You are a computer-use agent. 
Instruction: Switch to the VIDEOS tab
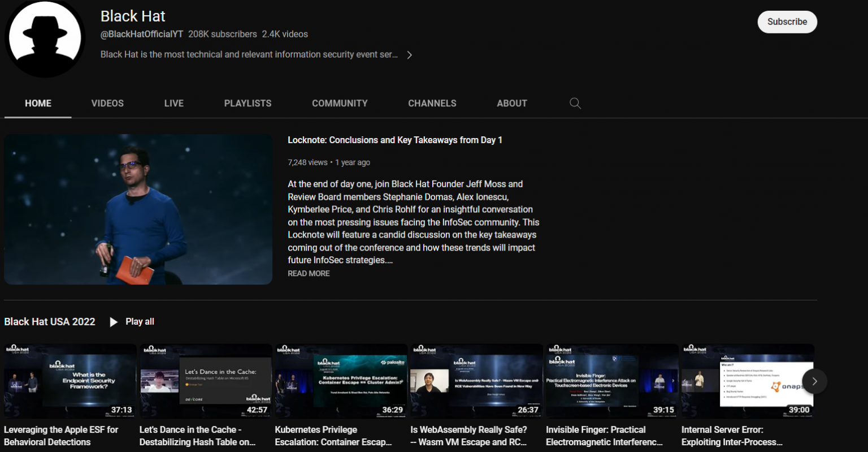click(x=107, y=103)
